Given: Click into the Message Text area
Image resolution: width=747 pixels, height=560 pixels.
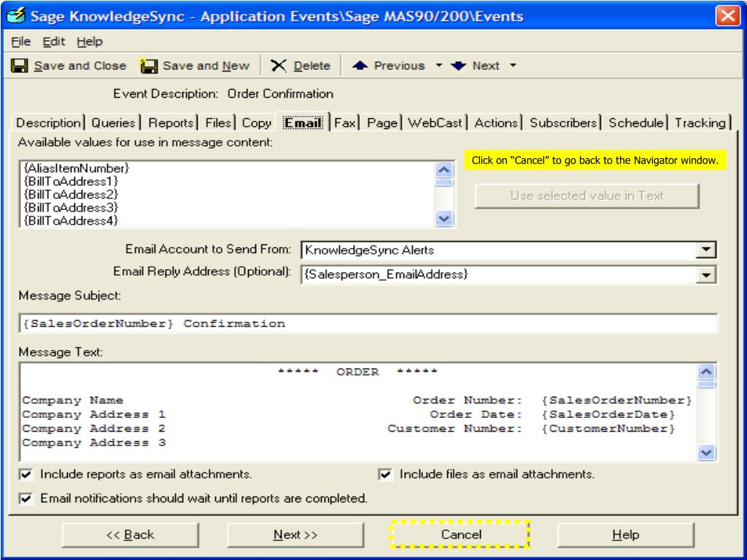Looking at the screenshot, I should pos(358,412).
